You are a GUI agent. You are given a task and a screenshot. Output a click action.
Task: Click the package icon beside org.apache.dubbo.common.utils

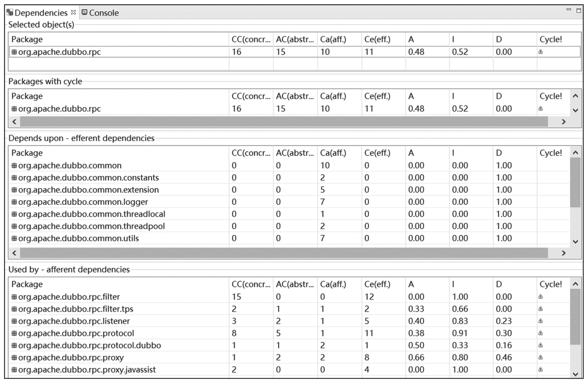[14, 238]
